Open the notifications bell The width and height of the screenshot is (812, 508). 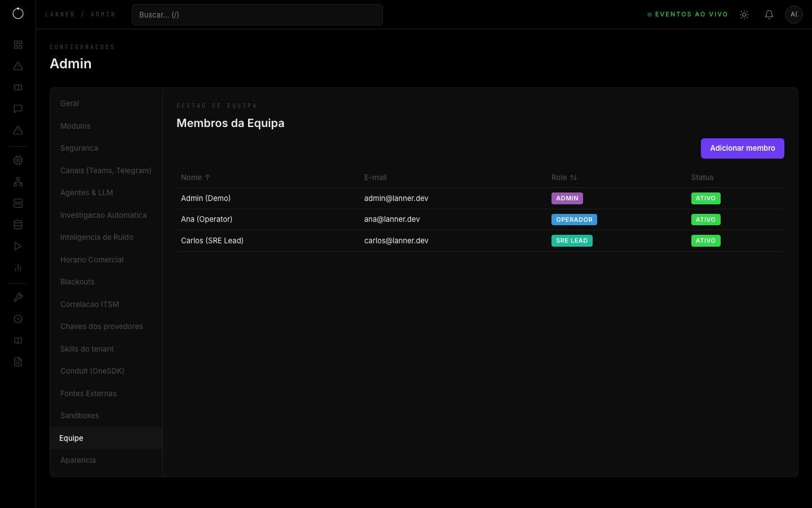(769, 15)
